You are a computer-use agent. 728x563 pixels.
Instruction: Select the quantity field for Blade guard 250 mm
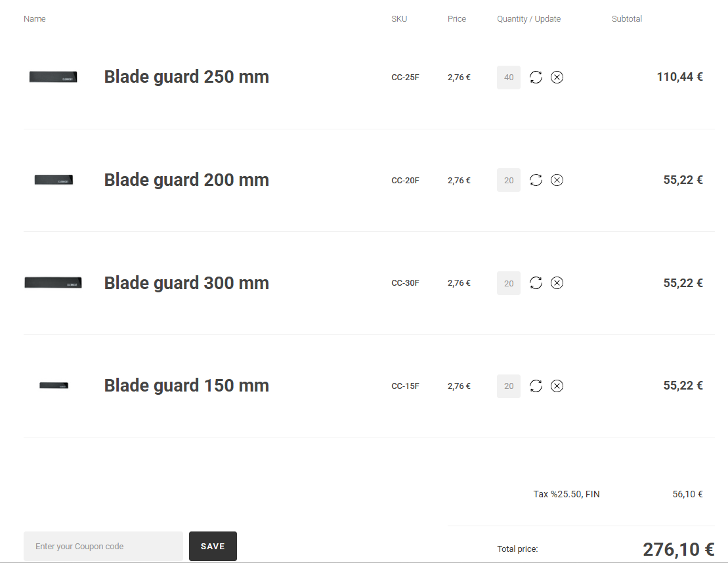click(508, 77)
